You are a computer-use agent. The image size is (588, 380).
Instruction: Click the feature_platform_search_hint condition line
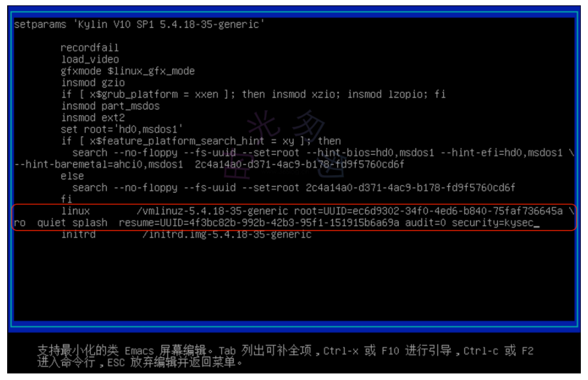click(200, 141)
